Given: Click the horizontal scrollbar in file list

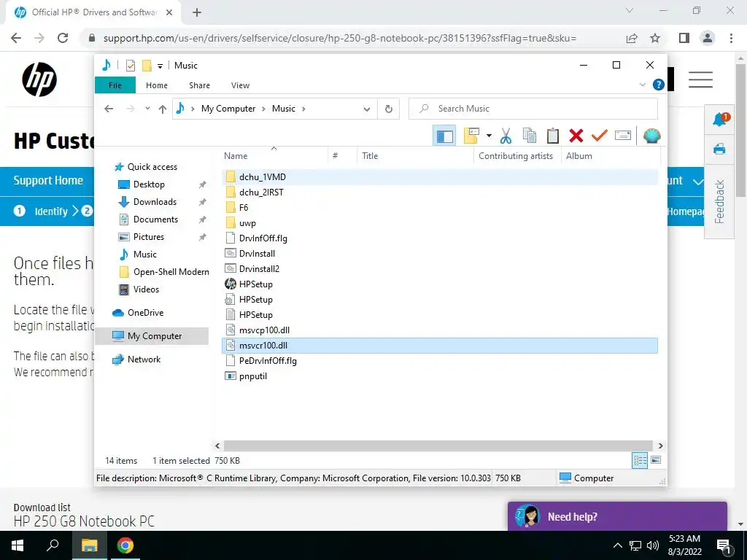Looking at the screenshot, I should (438, 446).
